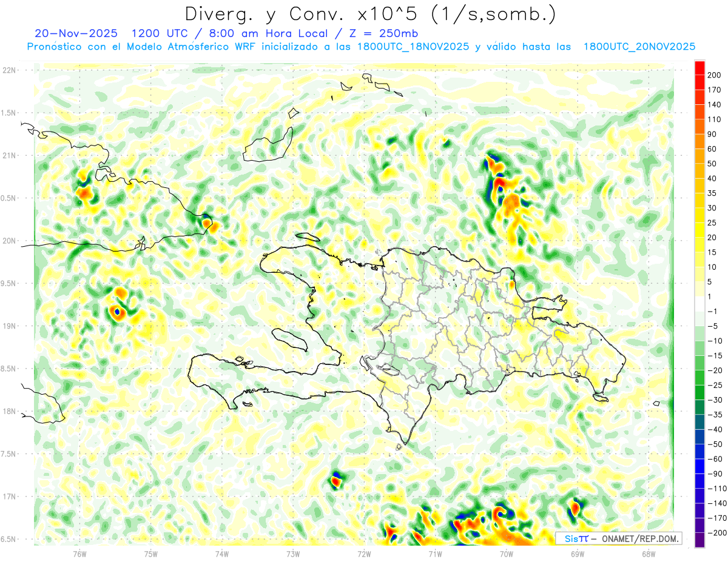
Task: Select the colorbar value "-110"
Action: pyautogui.click(x=718, y=489)
